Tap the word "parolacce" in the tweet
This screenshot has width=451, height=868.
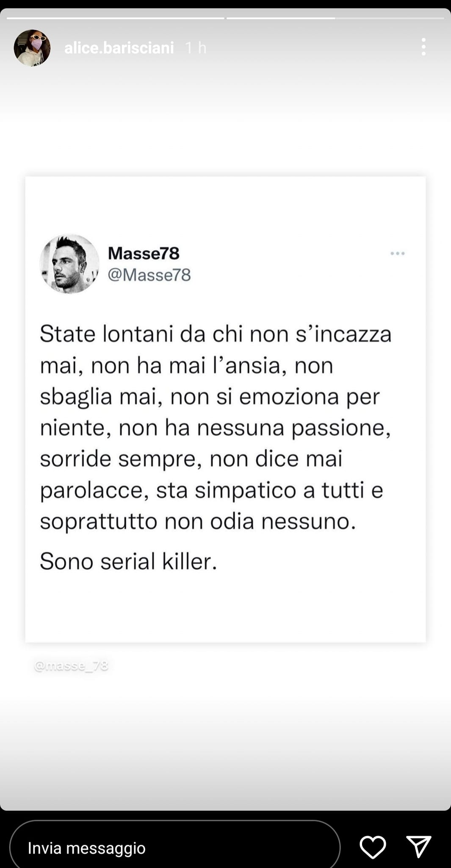tap(94, 490)
